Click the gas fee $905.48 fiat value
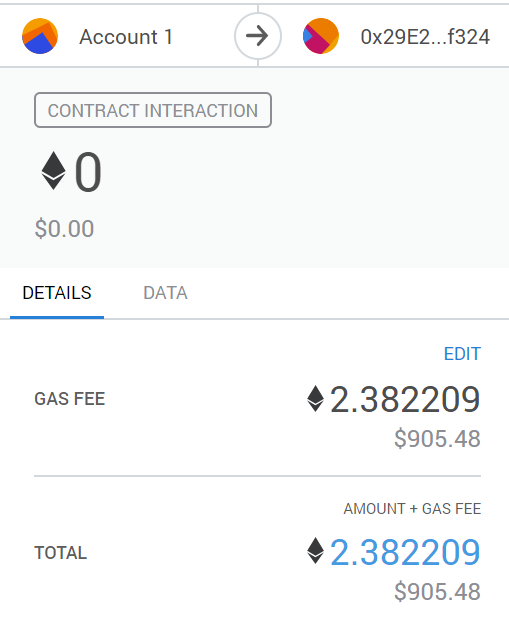Viewport: 509px width, 625px height. pyautogui.click(x=437, y=439)
